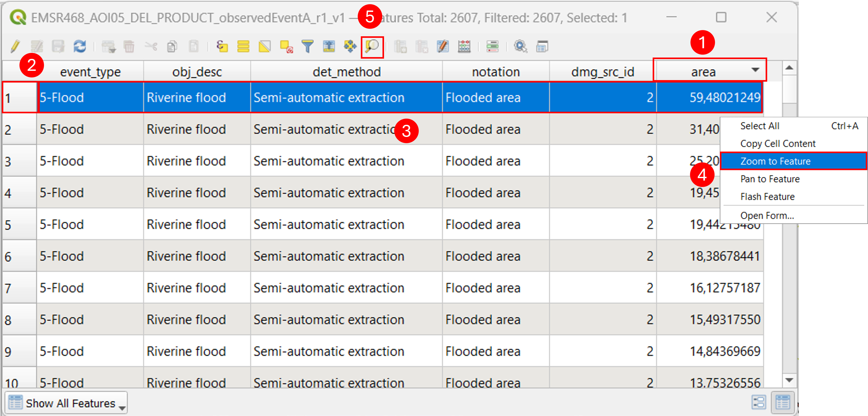Viewport: 868px width, 416px height.
Task: Switch to form view button
Action: click(759, 402)
